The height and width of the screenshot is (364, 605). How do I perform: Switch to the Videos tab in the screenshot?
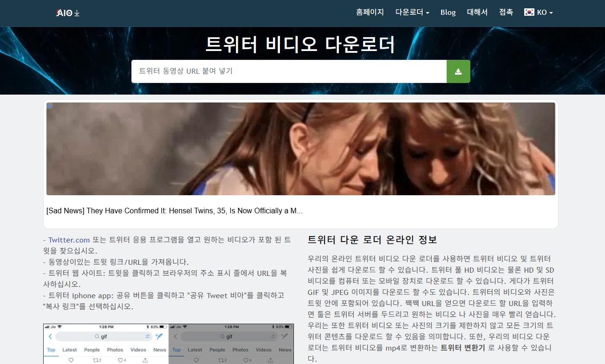(138, 350)
